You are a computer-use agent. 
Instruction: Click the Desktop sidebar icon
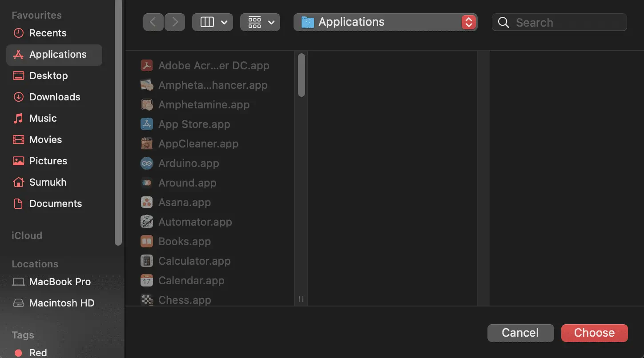18,76
